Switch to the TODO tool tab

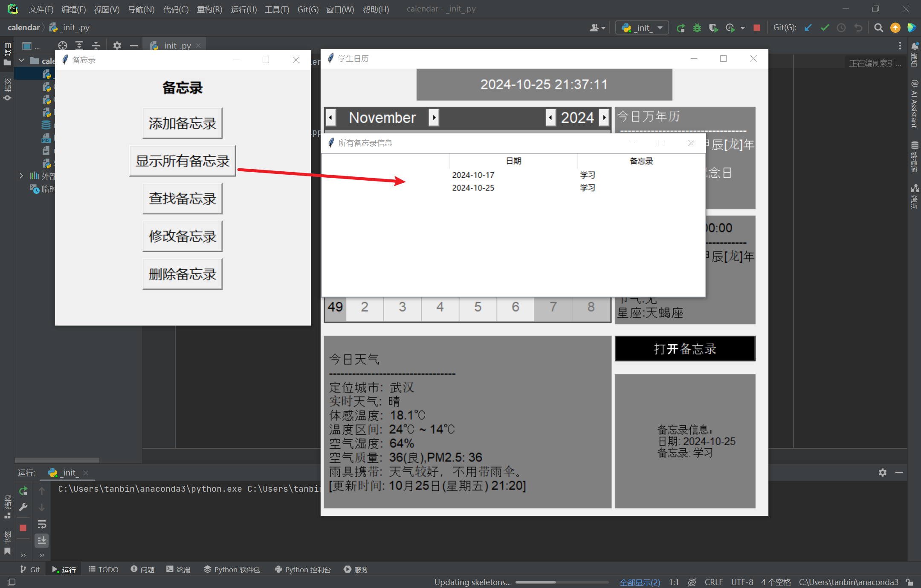click(x=104, y=570)
